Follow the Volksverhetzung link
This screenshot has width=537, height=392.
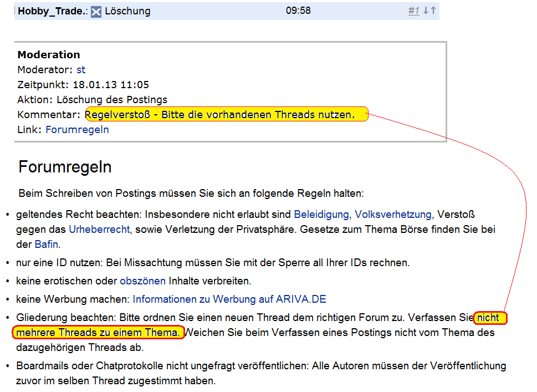tap(393, 215)
